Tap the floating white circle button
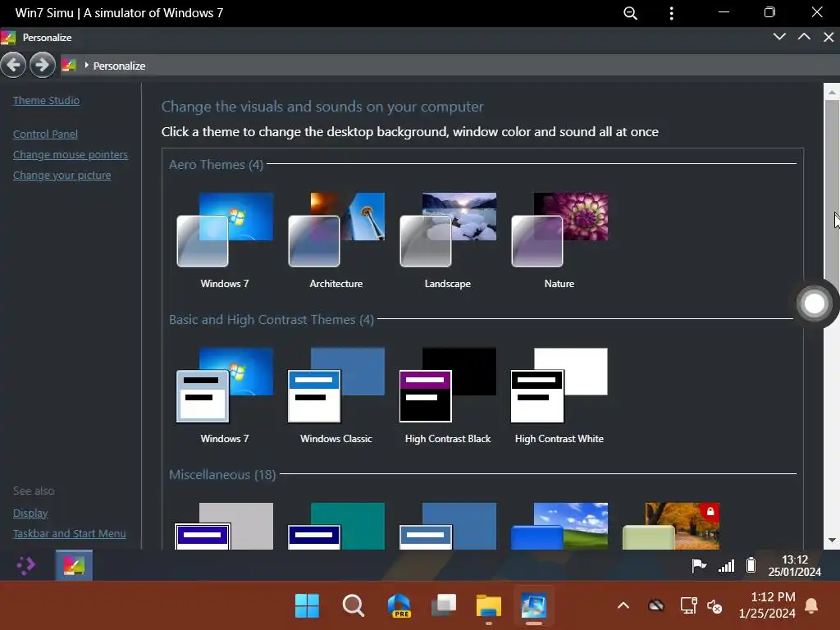840x630 pixels. (x=815, y=304)
